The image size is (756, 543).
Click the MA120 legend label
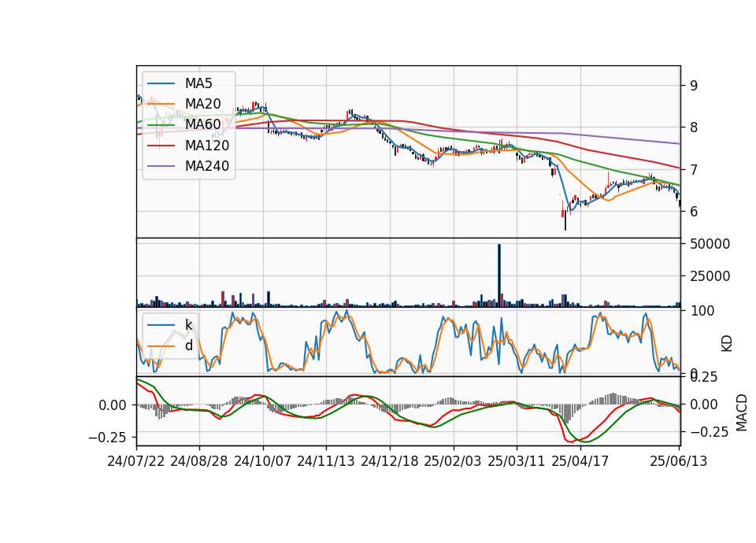coord(207,145)
